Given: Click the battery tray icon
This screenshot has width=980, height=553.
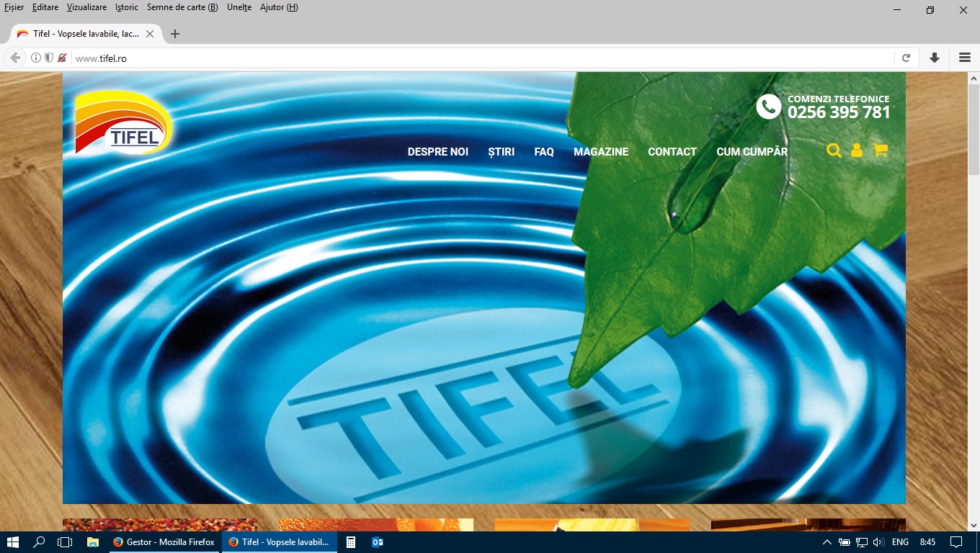Looking at the screenshot, I should [845, 542].
